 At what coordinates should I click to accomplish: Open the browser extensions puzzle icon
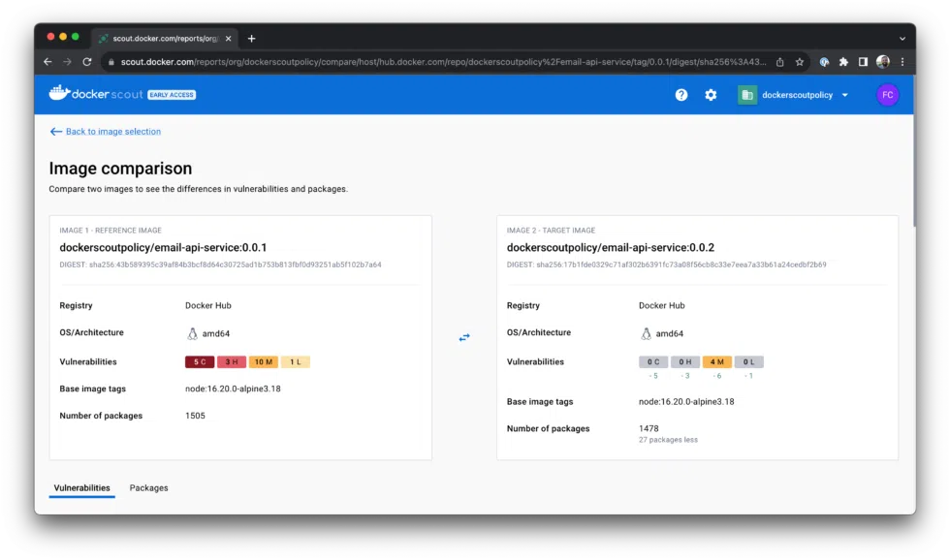pos(843,62)
